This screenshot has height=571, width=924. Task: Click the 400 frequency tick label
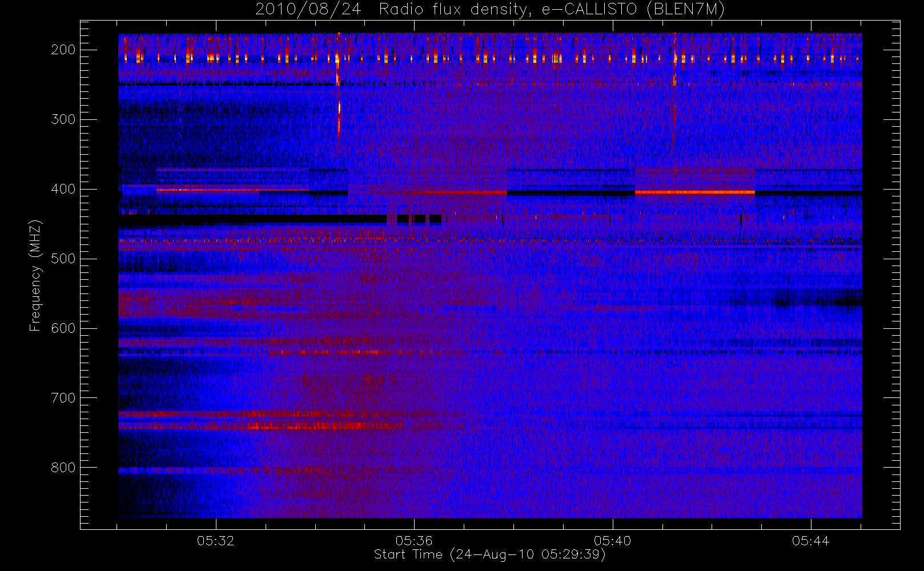tap(63, 189)
